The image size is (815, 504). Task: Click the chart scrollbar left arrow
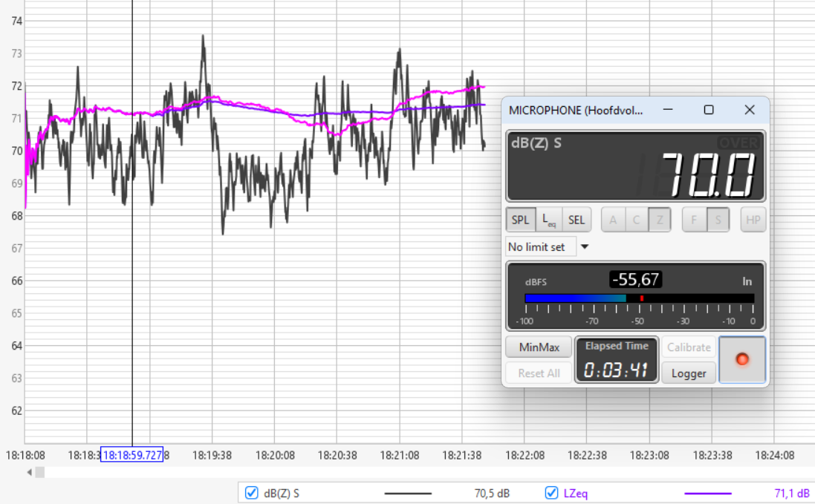pyautogui.click(x=30, y=472)
